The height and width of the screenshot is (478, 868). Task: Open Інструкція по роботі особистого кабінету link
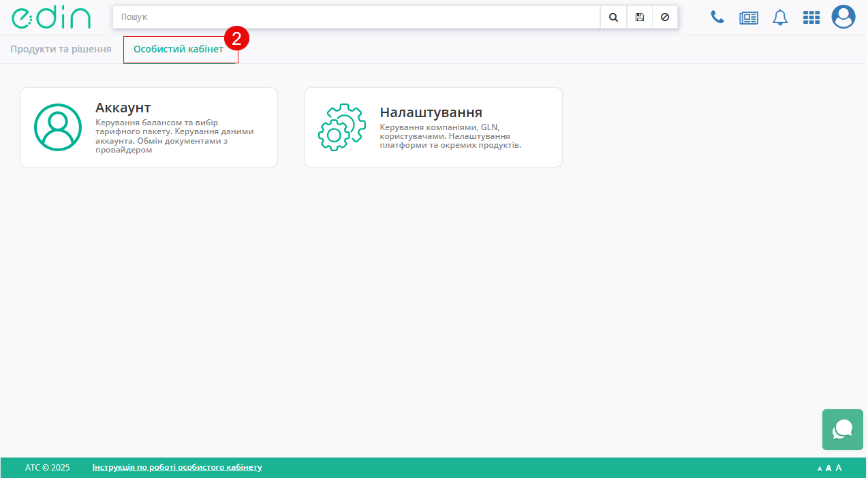[x=177, y=467]
